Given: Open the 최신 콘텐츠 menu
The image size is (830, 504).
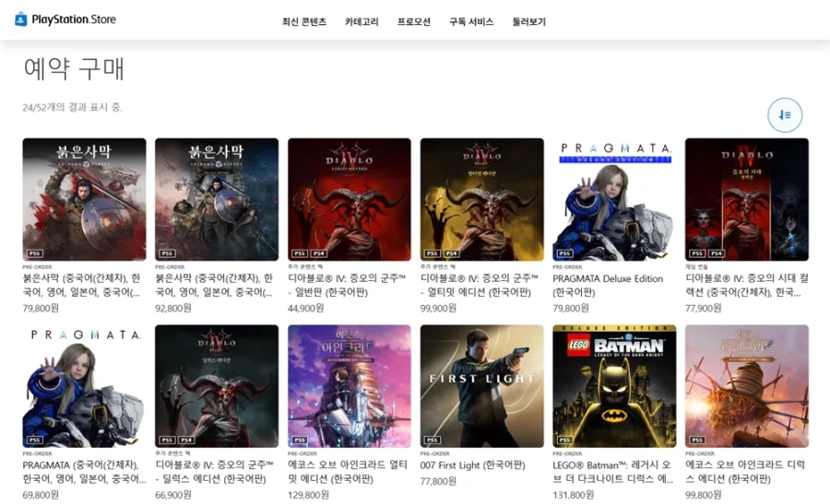Looking at the screenshot, I should pos(304,21).
